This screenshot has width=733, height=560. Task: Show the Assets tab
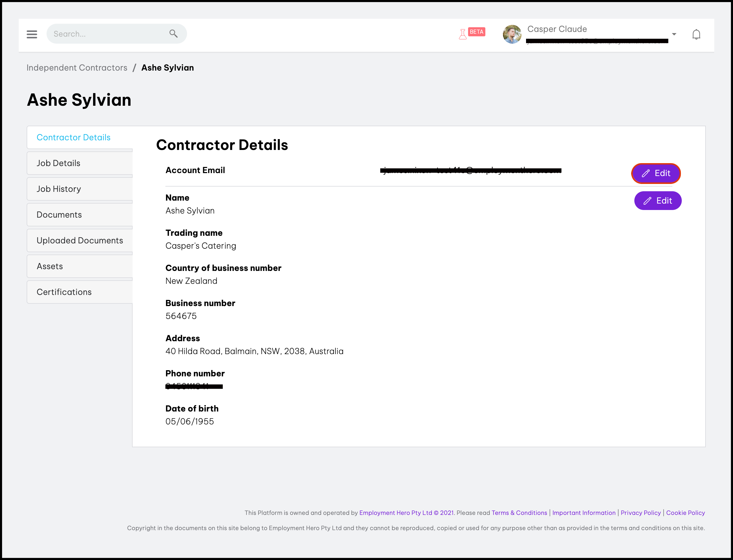coord(50,266)
